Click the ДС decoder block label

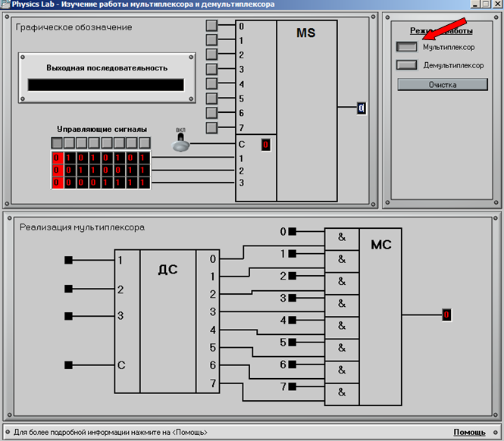(167, 269)
